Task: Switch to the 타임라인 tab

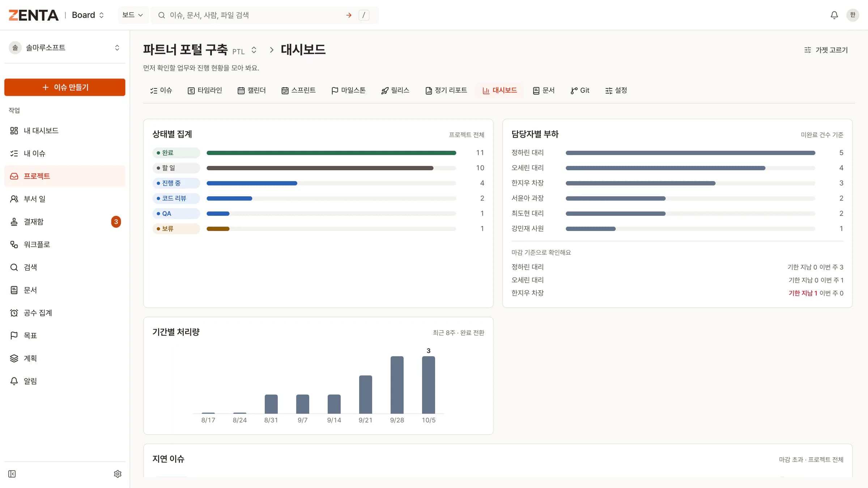Action: [x=205, y=90]
